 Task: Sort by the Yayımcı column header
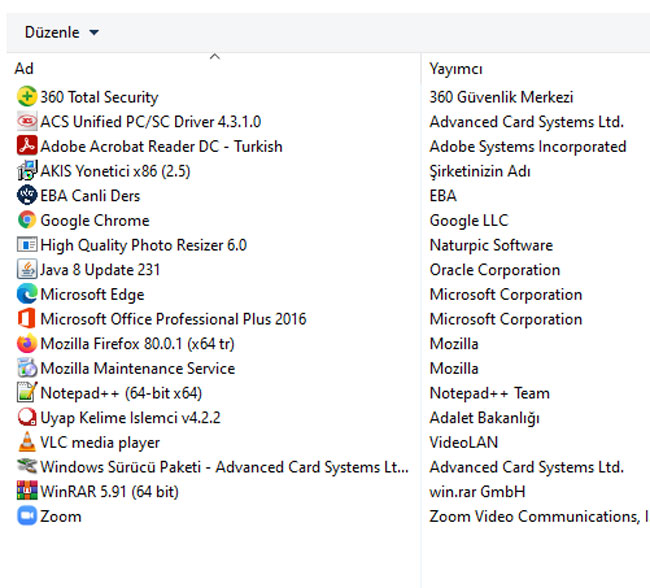[x=536, y=68]
